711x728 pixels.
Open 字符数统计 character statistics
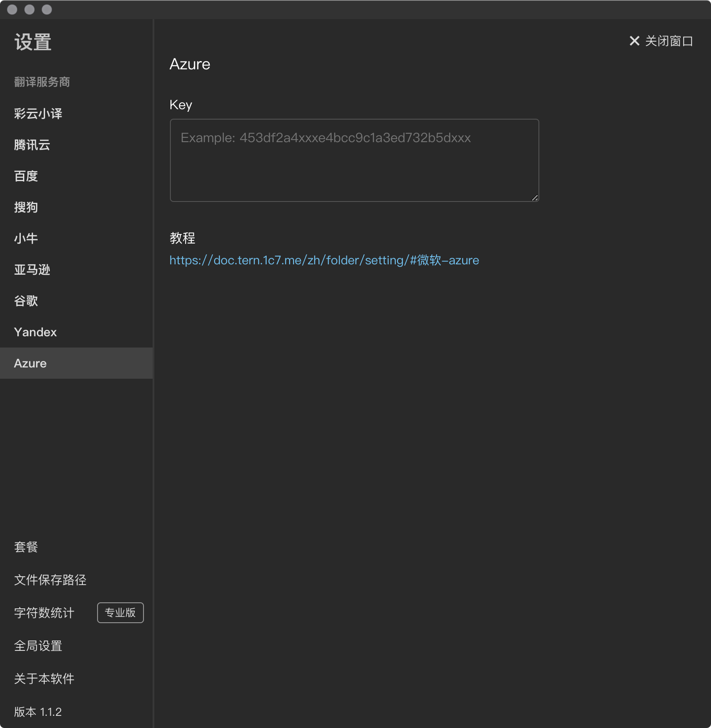coord(44,613)
